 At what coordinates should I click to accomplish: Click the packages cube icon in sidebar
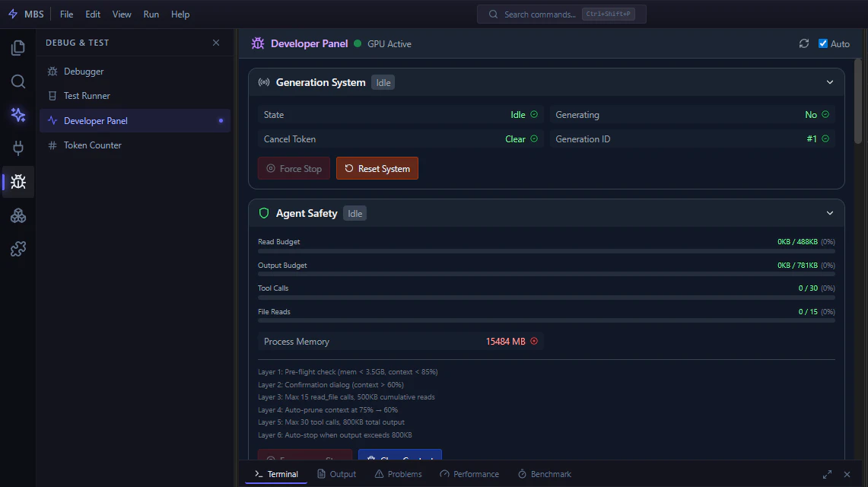(17, 215)
